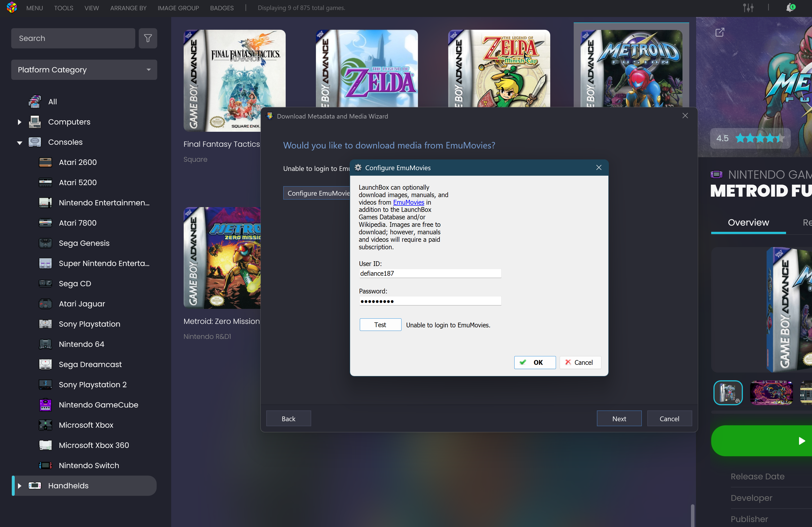Open the Platform Category dropdown

pyautogui.click(x=84, y=70)
